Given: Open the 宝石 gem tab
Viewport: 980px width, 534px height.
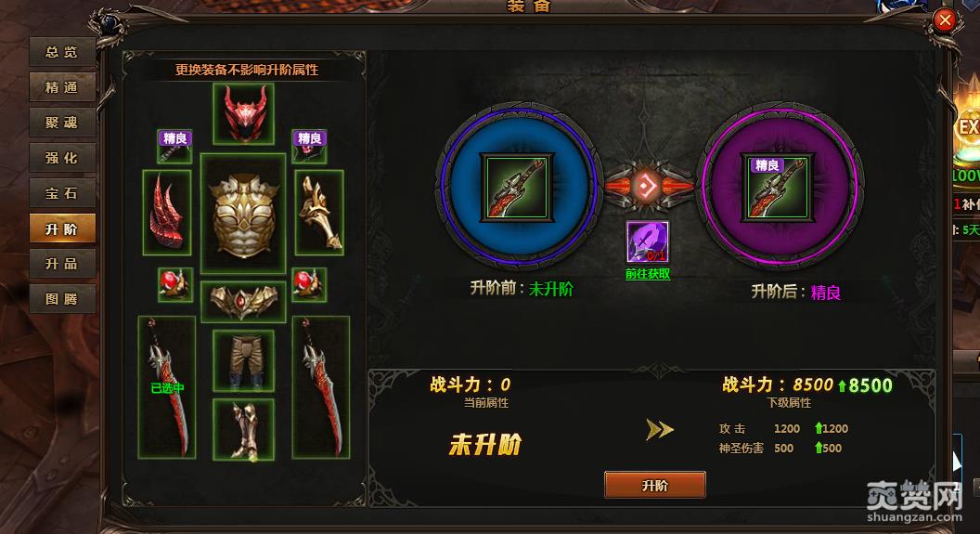Looking at the screenshot, I should click(x=62, y=193).
